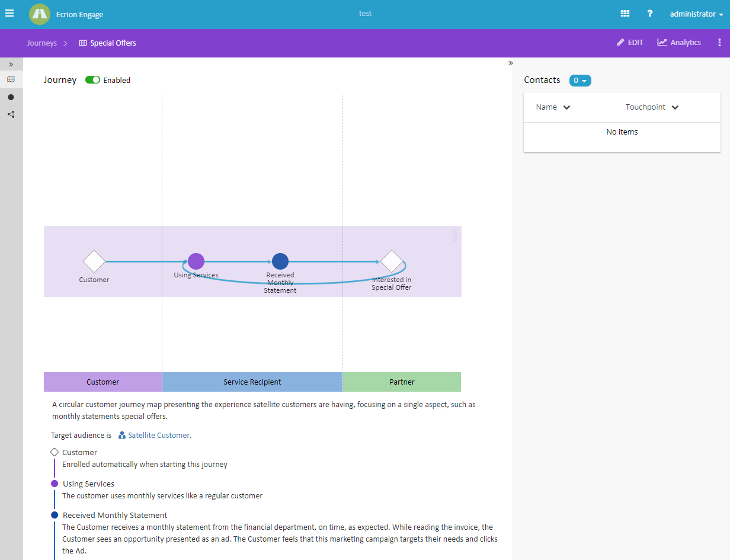The width and height of the screenshot is (730, 560).
Task: Open the apps grid launcher
Action: tap(625, 13)
